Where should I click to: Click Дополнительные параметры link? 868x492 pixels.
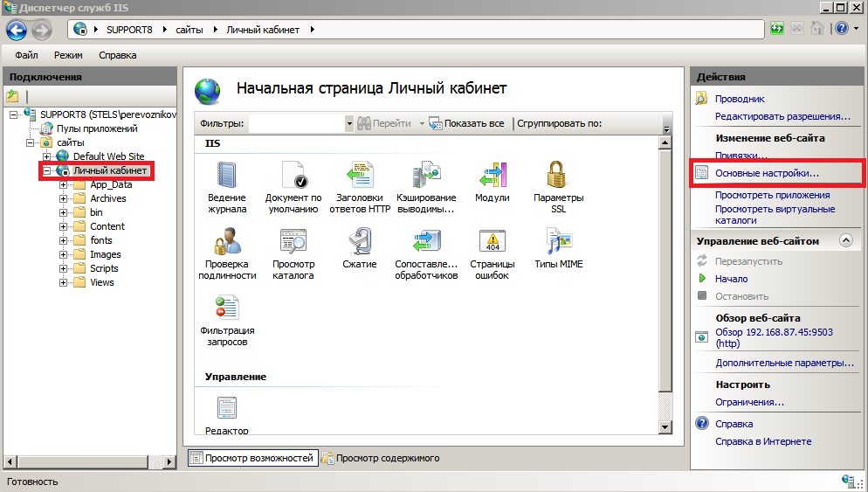784,363
